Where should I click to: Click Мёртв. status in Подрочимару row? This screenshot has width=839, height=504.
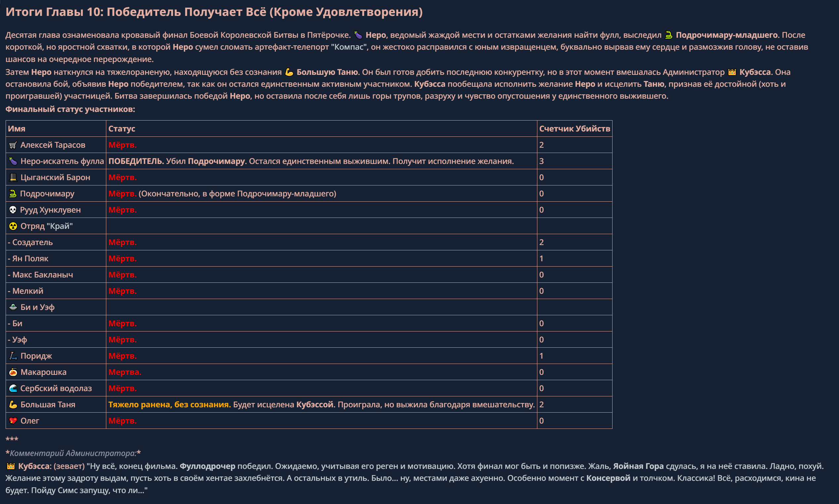pyautogui.click(x=123, y=194)
